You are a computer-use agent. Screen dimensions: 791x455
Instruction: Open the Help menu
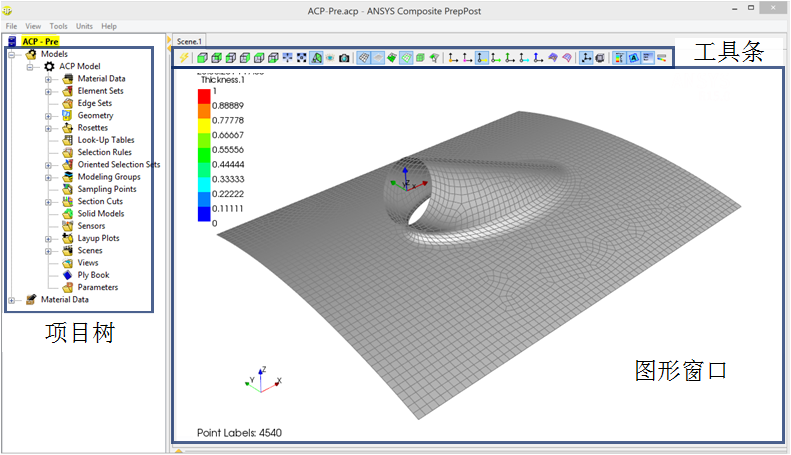point(109,26)
